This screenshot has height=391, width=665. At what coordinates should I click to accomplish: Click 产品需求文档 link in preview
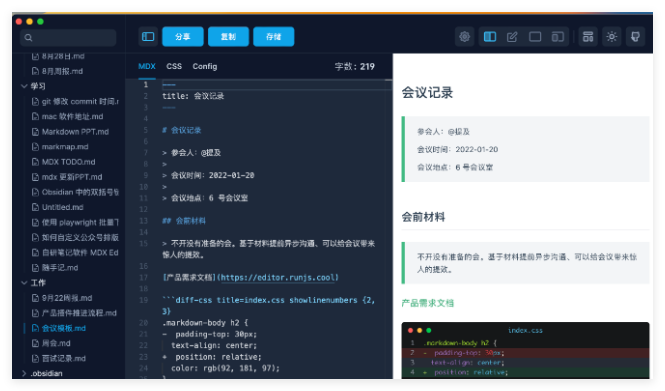coord(428,303)
